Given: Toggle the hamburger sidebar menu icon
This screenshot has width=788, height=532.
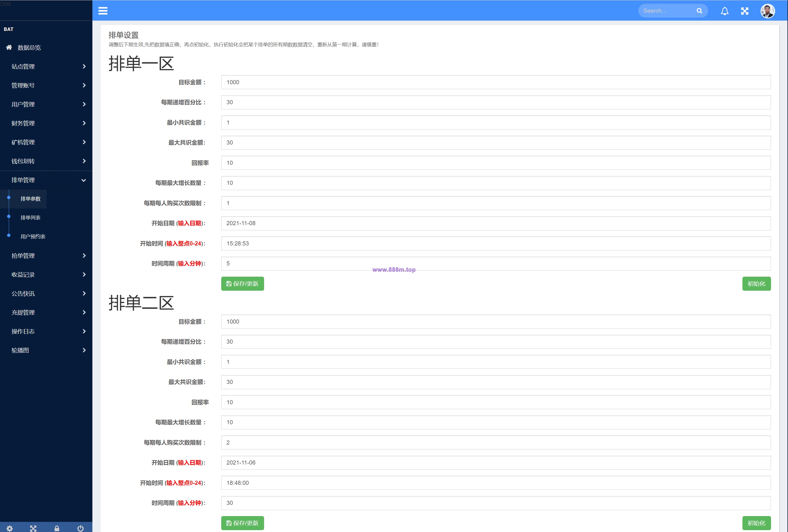Looking at the screenshot, I should coord(103,11).
